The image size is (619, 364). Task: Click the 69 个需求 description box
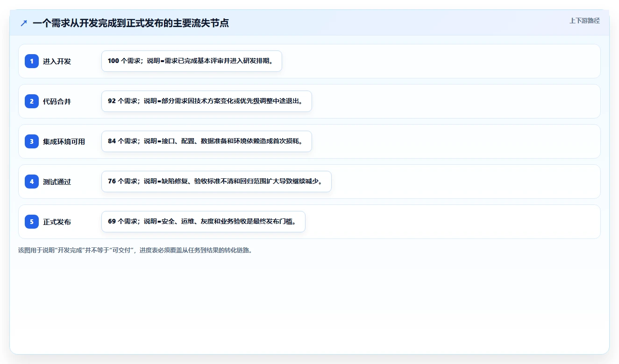(203, 222)
